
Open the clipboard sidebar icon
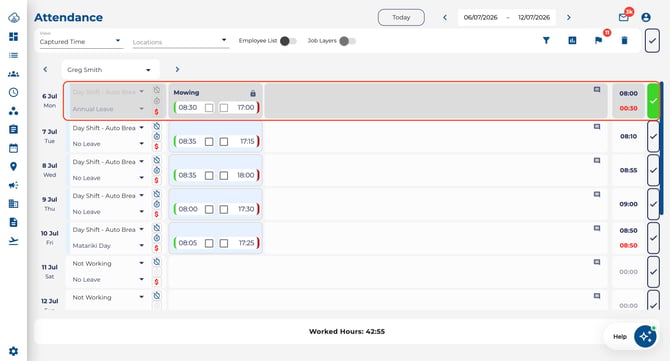13,129
